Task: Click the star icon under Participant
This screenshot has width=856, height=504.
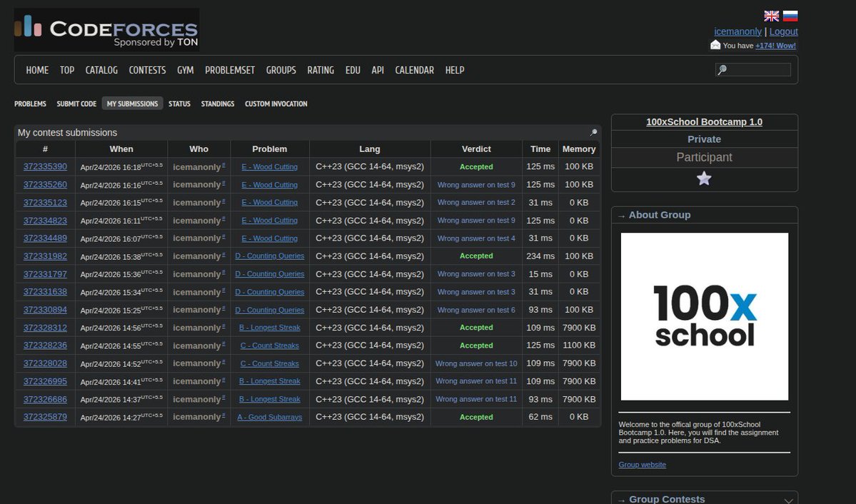Action: [x=704, y=178]
